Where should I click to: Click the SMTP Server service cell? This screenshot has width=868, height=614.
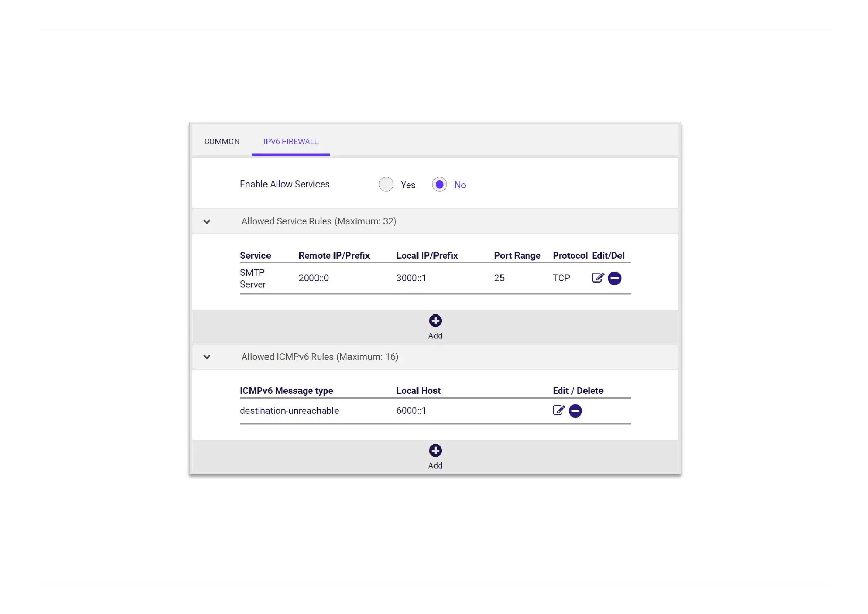point(253,278)
